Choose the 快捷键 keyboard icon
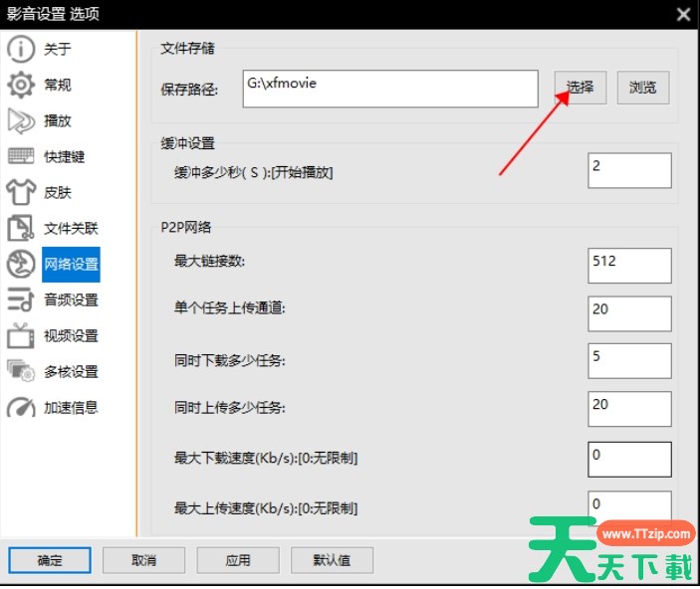This screenshot has height=589, width=700. (x=21, y=156)
